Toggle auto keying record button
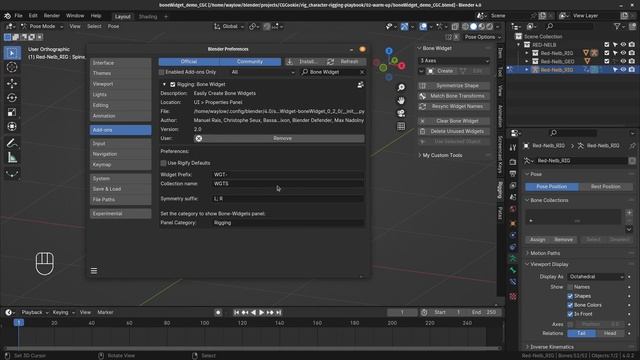640x360 pixels. tap(218, 313)
